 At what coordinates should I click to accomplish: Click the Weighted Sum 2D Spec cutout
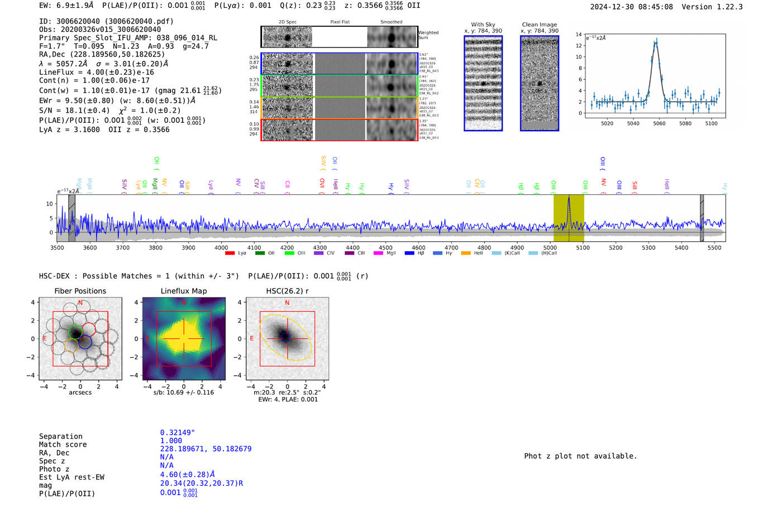(287, 37)
